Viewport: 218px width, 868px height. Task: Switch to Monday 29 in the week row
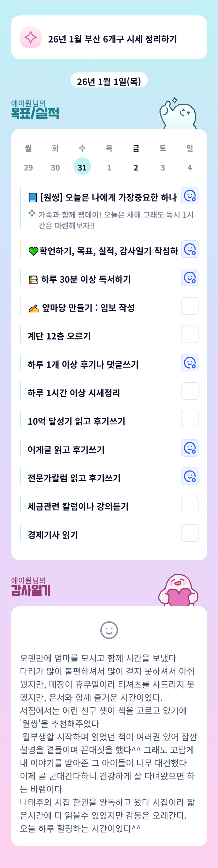(x=28, y=167)
